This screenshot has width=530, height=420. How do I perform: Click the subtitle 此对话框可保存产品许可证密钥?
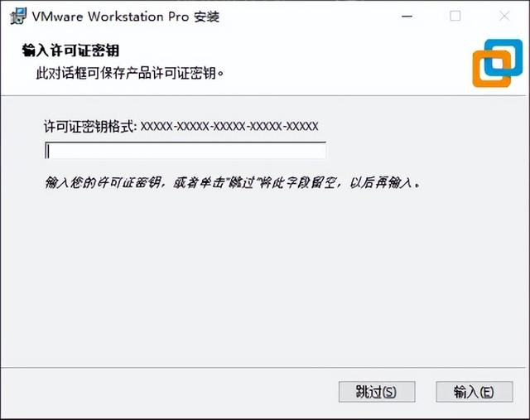coord(130,73)
